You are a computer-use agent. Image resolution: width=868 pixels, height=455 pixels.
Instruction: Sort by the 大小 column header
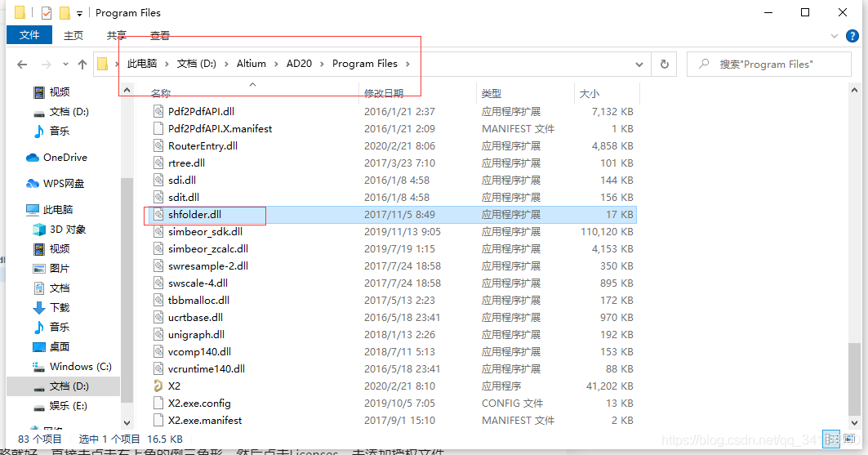590,94
